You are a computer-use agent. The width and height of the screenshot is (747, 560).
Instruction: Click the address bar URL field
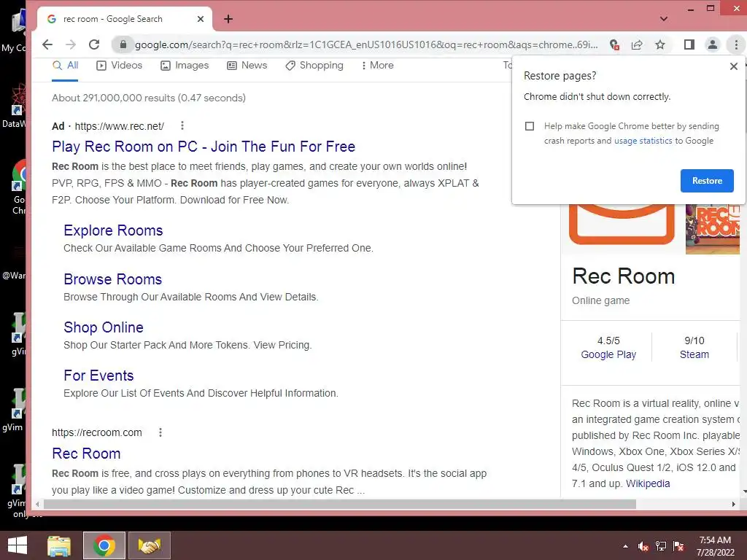click(x=366, y=44)
